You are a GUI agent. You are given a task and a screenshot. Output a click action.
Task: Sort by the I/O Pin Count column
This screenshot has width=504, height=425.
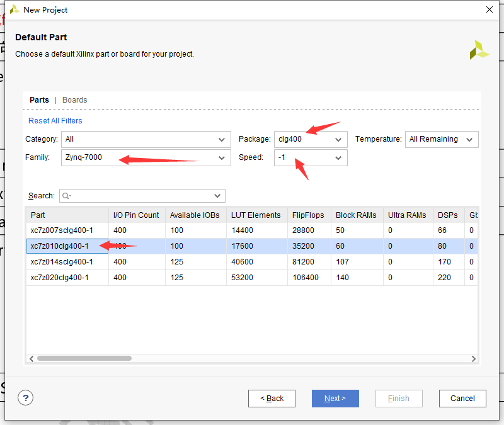tap(137, 215)
